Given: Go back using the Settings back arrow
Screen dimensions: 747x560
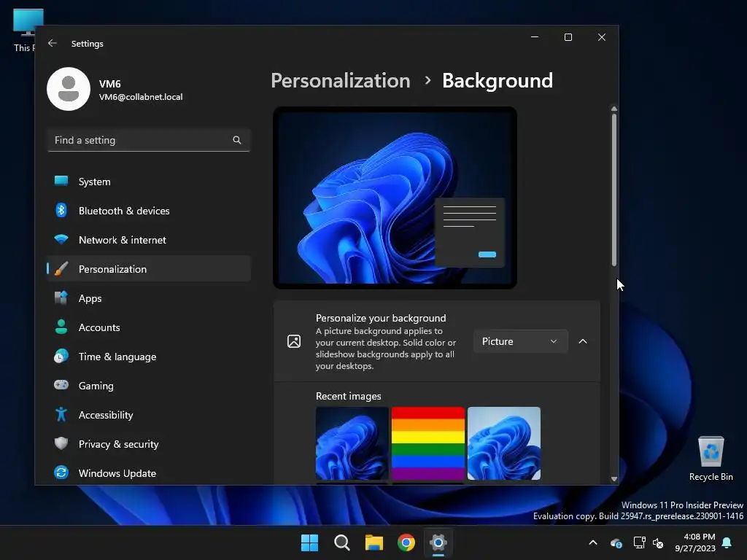Looking at the screenshot, I should click(53, 43).
